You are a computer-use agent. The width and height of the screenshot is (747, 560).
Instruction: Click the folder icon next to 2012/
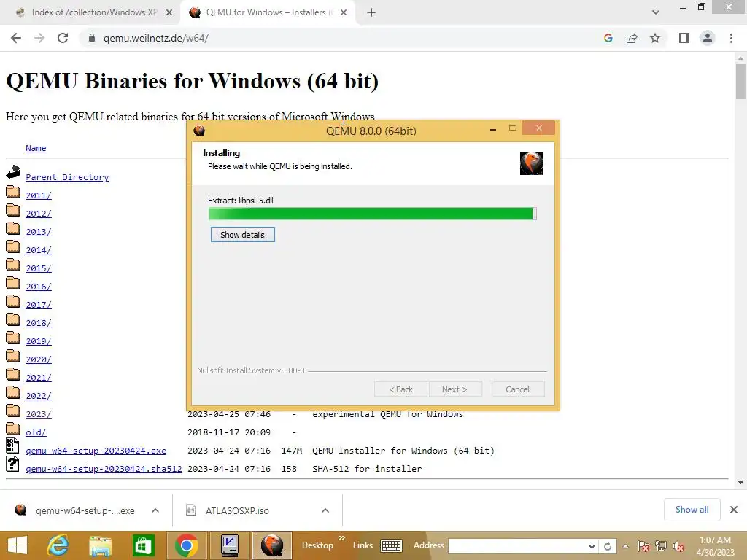pos(13,211)
